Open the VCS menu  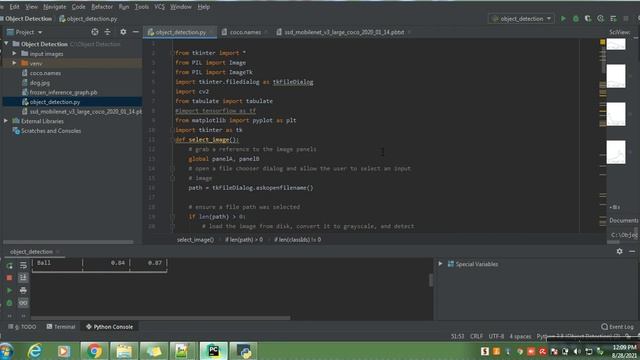[x=159, y=7]
